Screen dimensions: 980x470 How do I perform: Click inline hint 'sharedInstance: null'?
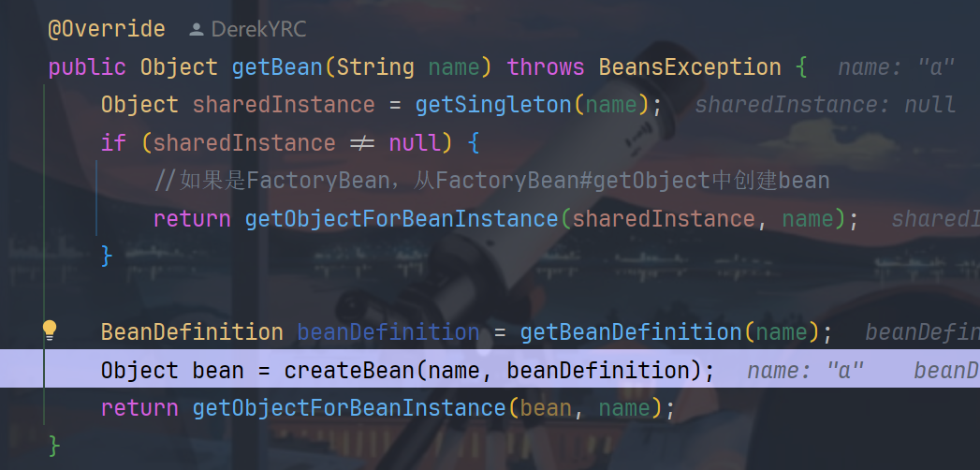coord(825,105)
